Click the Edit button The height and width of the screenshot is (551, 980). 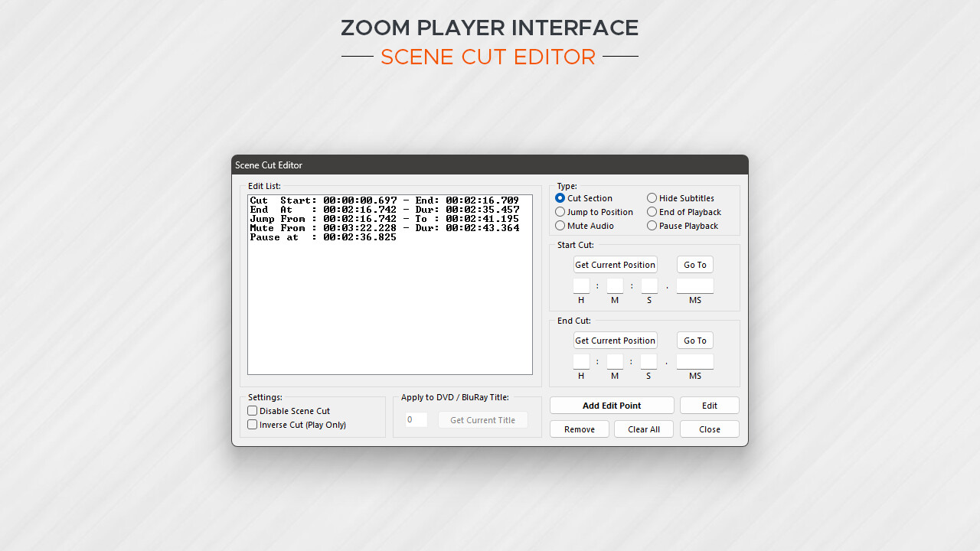(x=709, y=405)
